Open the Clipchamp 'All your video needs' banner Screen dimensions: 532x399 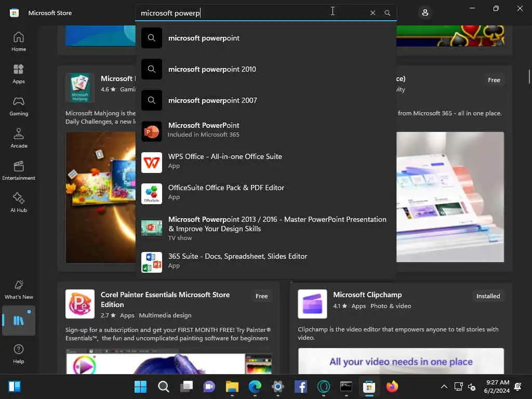[401, 361]
